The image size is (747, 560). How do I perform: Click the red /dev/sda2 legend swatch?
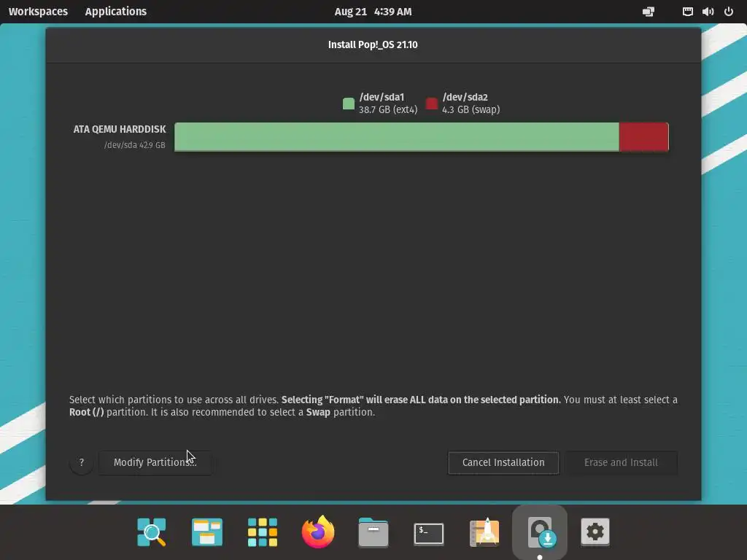[432, 104]
